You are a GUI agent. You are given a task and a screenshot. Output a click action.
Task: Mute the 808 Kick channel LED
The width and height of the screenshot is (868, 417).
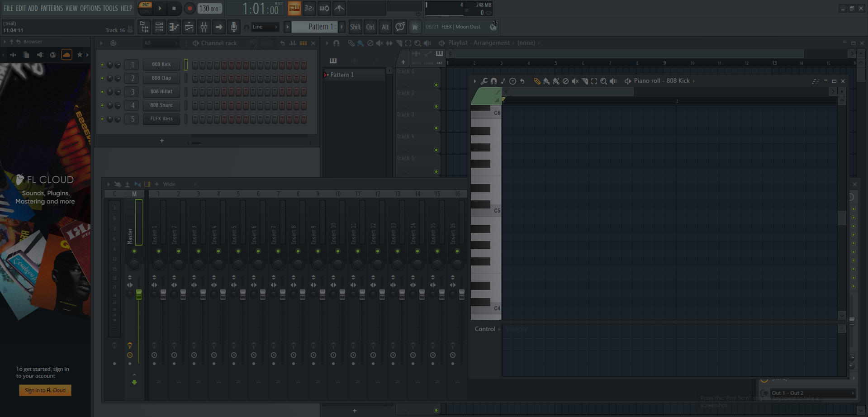(102, 65)
